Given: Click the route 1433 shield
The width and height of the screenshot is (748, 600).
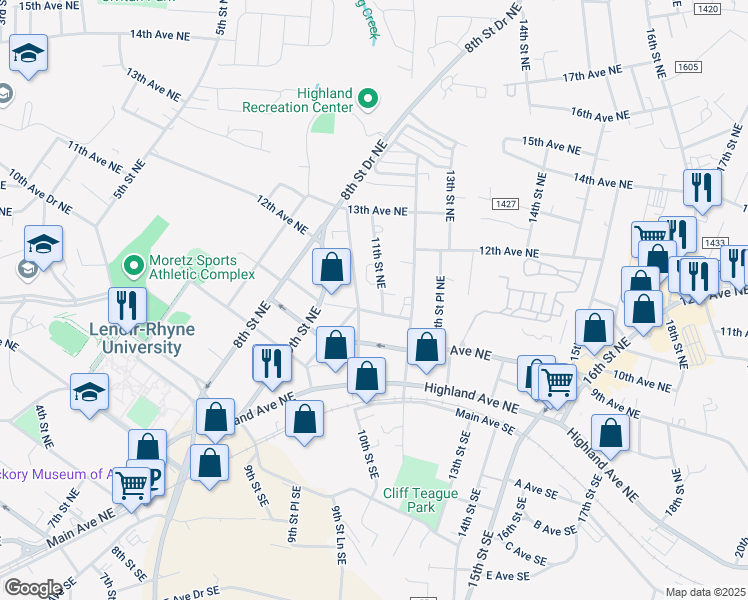Looking at the screenshot, I should pos(715,243).
